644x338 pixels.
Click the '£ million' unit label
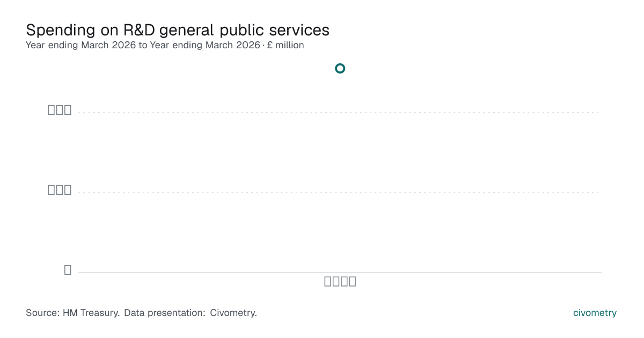click(x=286, y=45)
